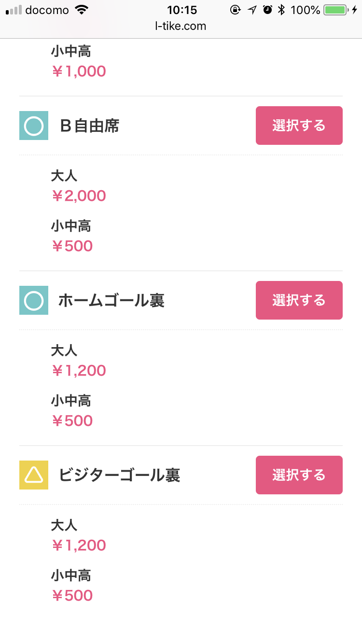
Task: Tap the alarm clock icon in the status bar
Action: (x=267, y=10)
